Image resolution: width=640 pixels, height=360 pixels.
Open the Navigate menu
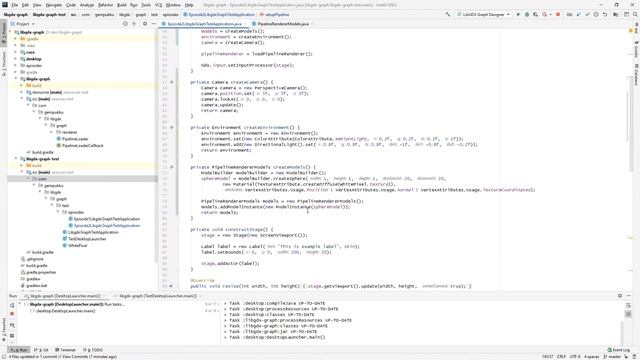coord(53,5)
